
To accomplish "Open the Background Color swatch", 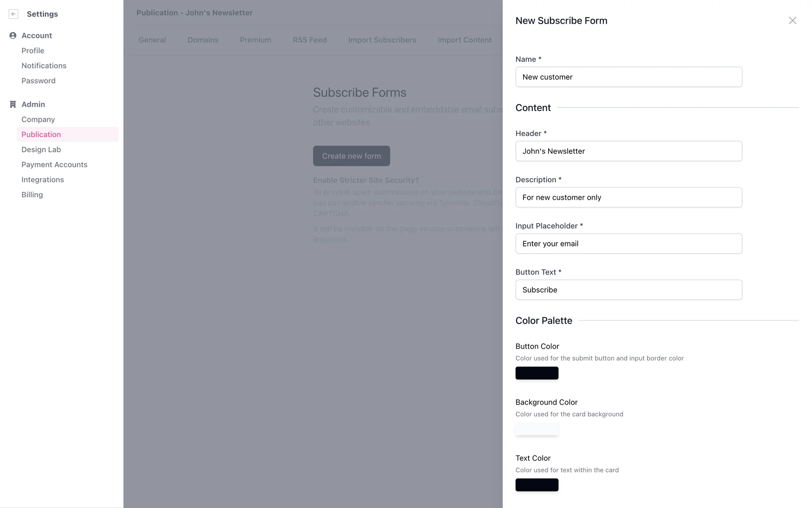I will (537, 429).
